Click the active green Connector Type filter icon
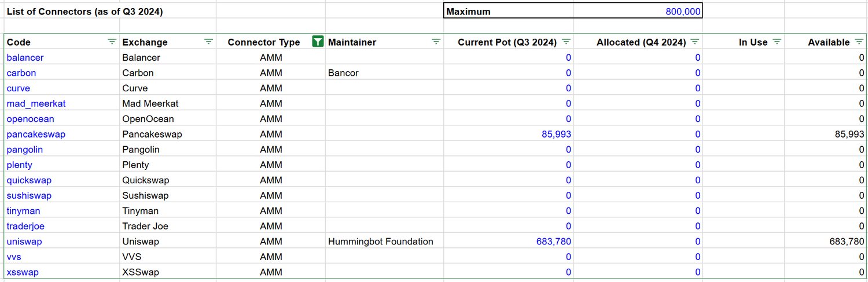 317,41
